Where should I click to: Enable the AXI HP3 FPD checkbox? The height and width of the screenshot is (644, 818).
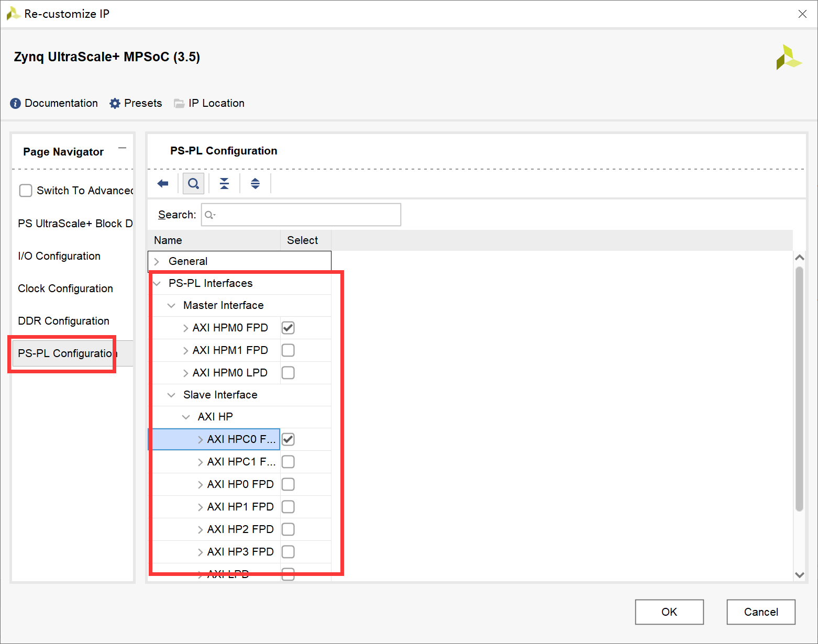coord(288,552)
